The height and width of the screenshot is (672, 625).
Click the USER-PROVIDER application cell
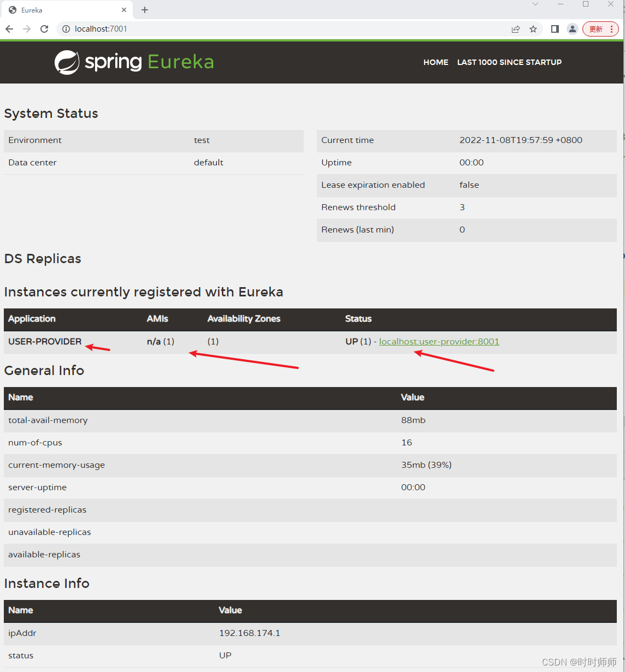[x=45, y=342]
